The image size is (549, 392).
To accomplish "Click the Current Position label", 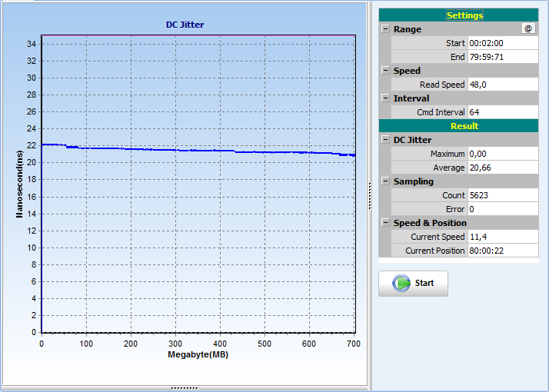I will 435,251.
